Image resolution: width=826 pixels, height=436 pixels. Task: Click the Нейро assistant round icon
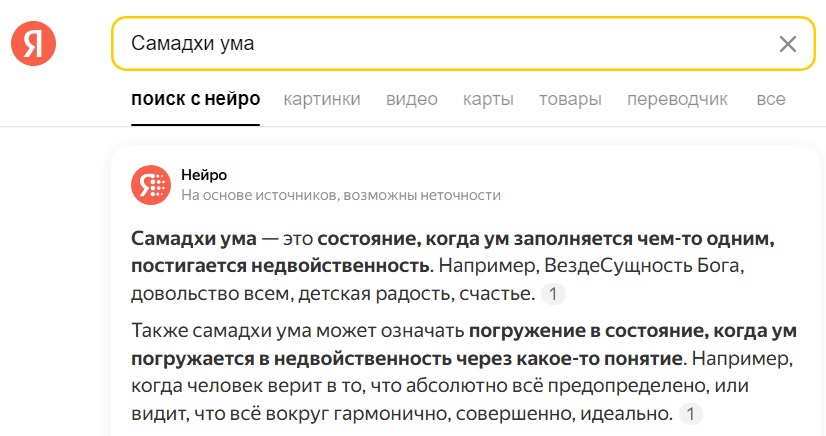point(151,185)
